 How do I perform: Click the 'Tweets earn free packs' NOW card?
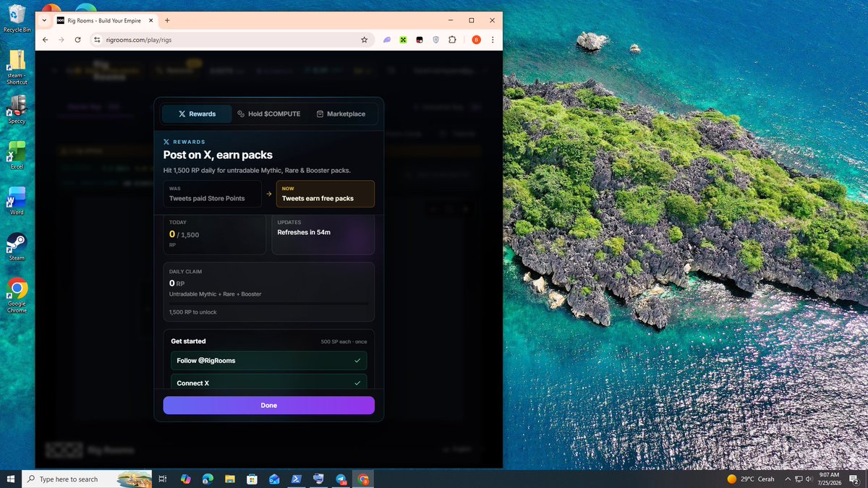(325, 194)
